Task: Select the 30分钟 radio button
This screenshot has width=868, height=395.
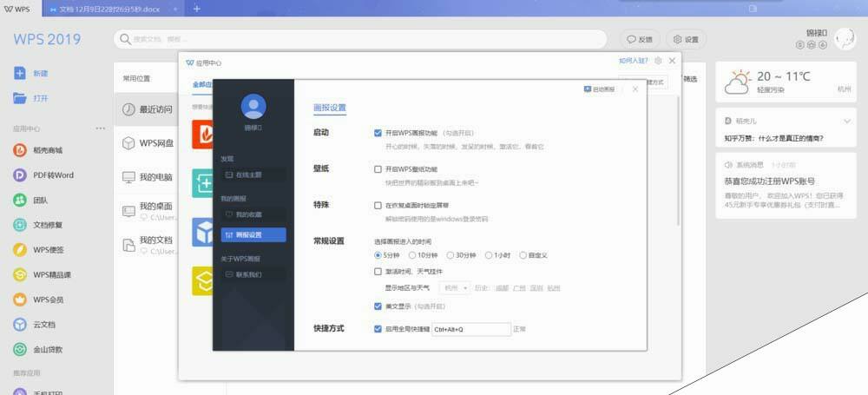Action: click(450, 255)
